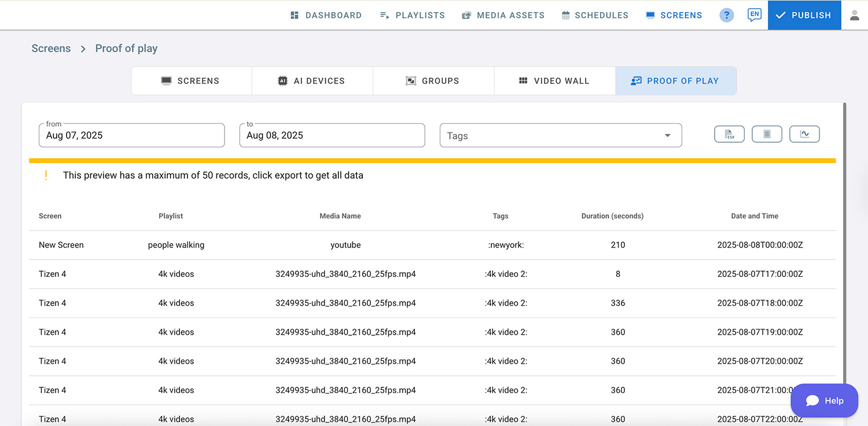Click the Dashboard navigation icon
Screen dimensions: 868x426
(x=295, y=16)
